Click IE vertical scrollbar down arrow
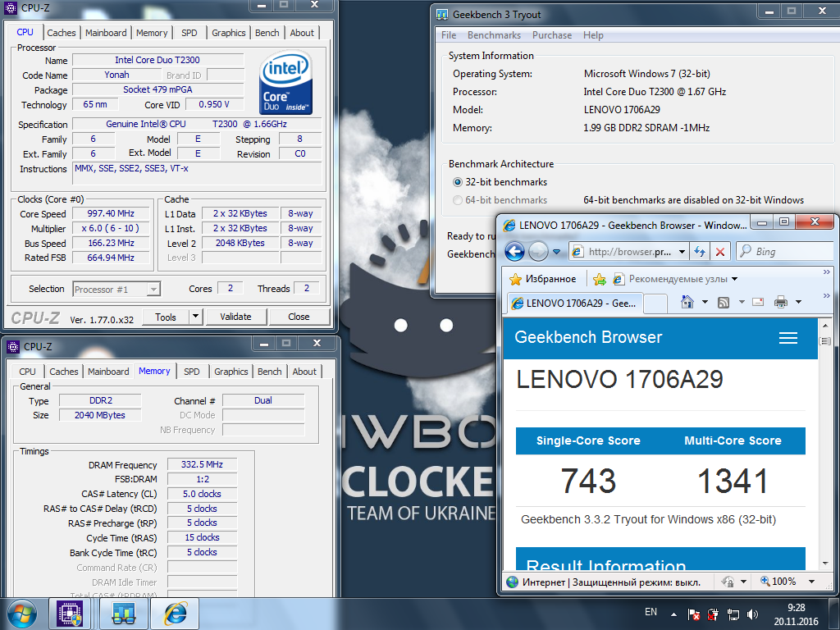The image size is (840, 630). 825,563
